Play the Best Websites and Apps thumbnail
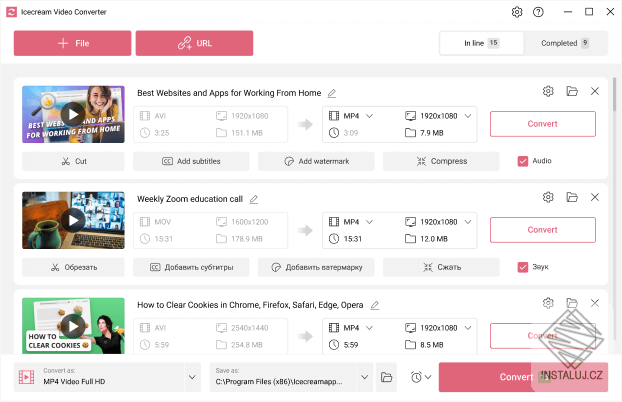 click(73, 114)
